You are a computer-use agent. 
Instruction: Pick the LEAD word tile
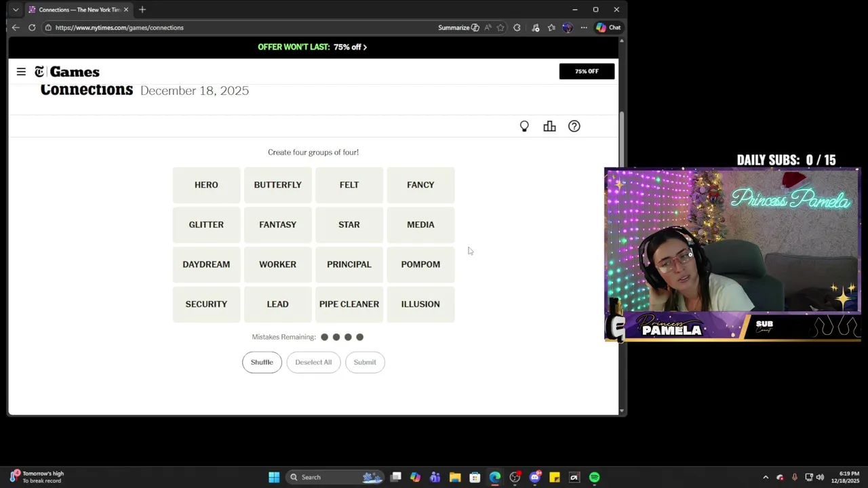click(277, 304)
